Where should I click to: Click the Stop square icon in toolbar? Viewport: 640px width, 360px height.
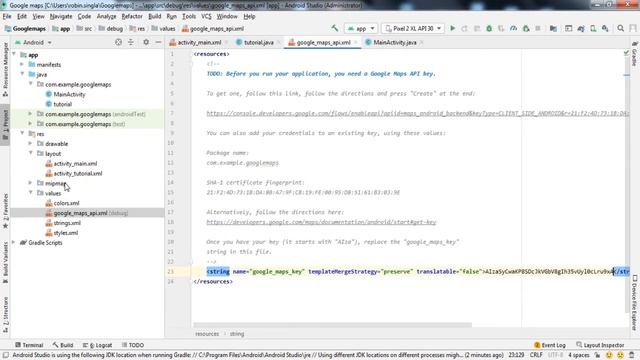click(538, 29)
